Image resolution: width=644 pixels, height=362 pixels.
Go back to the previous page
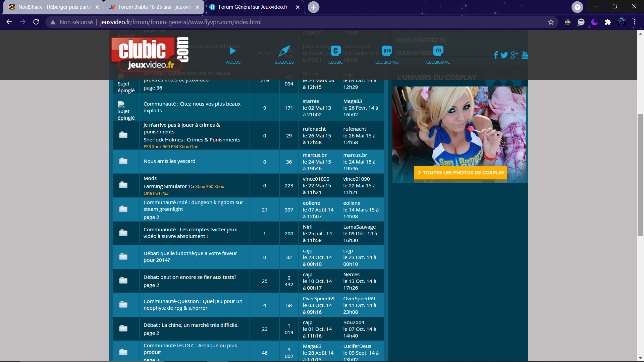point(9,22)
